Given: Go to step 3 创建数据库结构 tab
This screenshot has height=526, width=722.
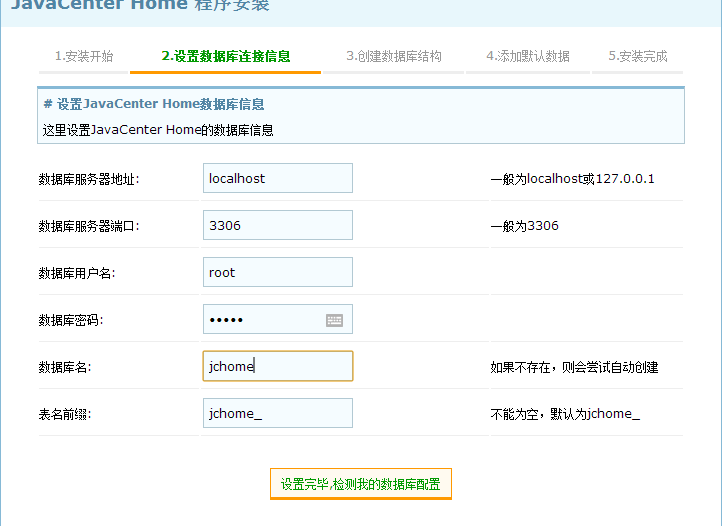Looking at the screenshot, I should (x=394, y=56).
